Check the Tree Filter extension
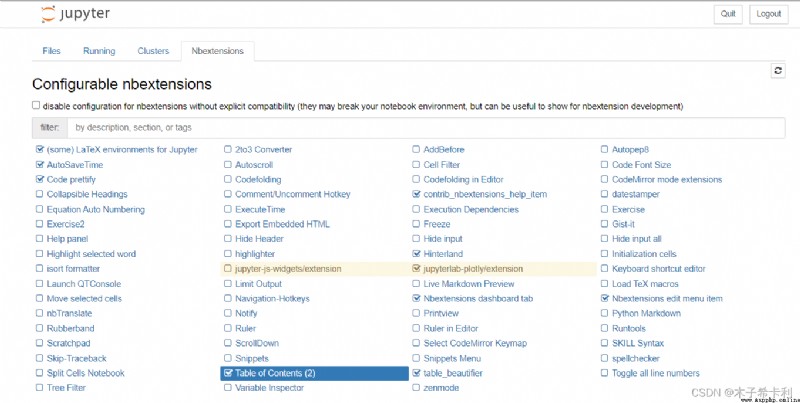 click(40, 388)
